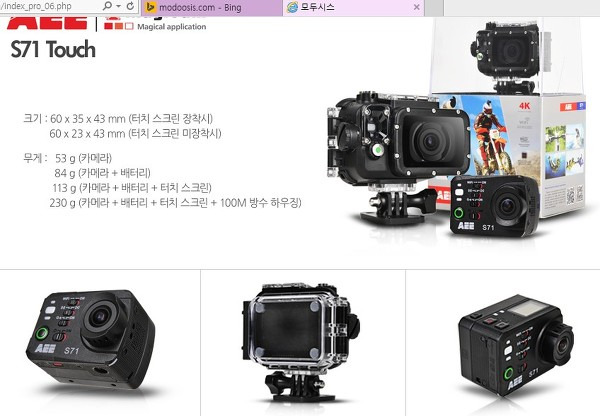Open the waterproof housing thumbnail
Image resolution: width=600 pixels, height=416 pixels.
301,342
